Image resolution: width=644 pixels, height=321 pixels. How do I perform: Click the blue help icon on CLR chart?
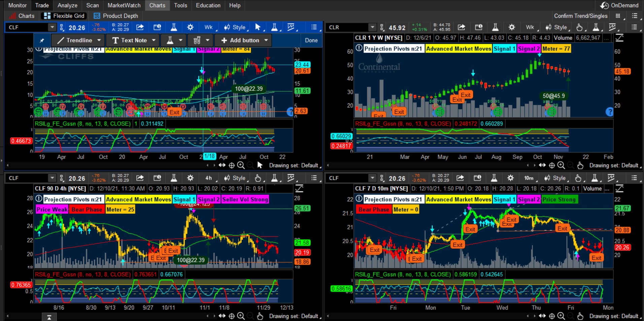click(609, 111)
